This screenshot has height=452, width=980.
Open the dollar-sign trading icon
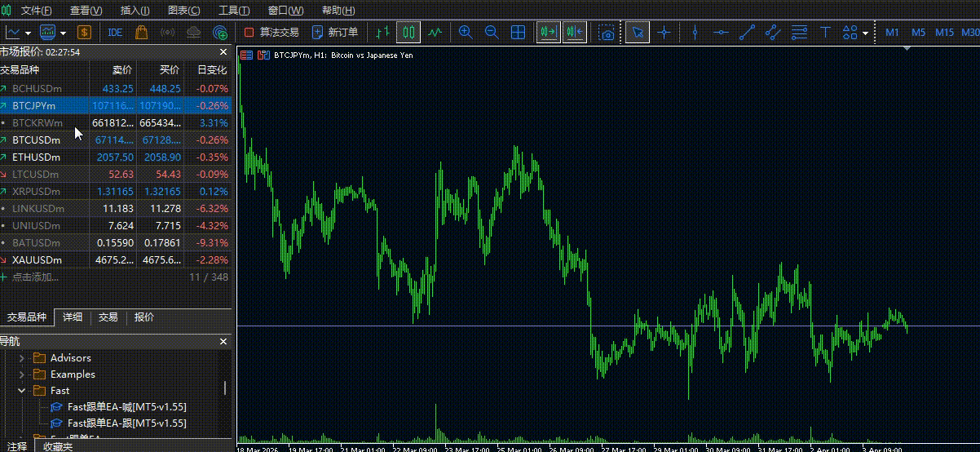click(x=84, y=33)
